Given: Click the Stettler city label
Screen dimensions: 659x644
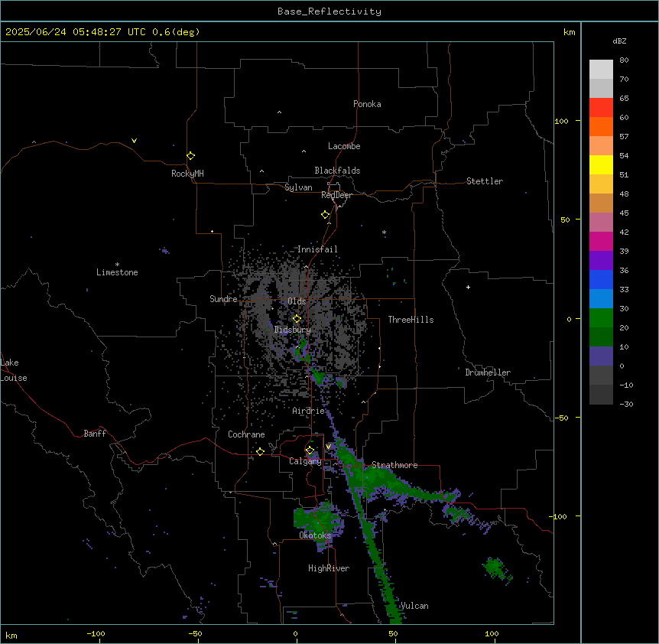Looking at the screenshot, I should pos(485,181).
